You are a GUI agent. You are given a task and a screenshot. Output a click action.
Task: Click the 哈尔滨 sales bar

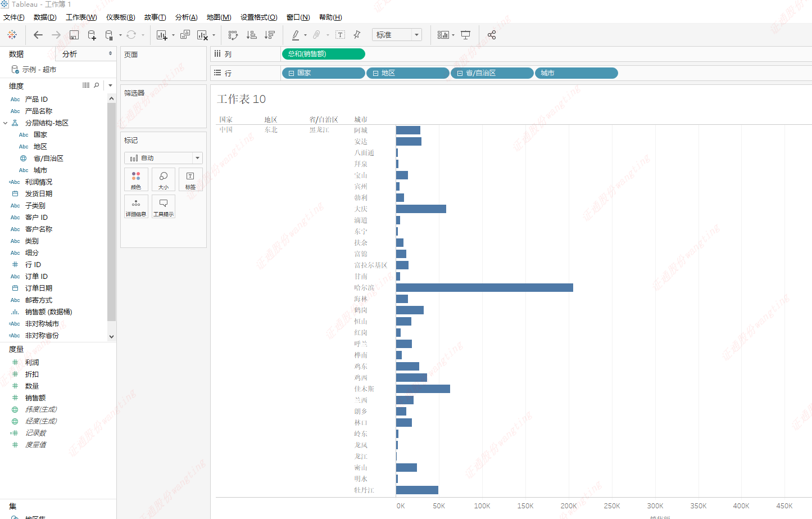click(484, 287)
